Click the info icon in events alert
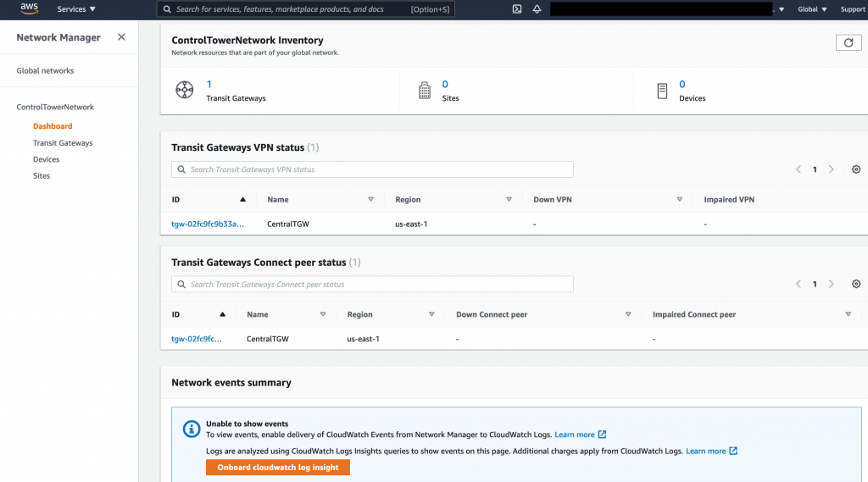 (x=192, y=429)
